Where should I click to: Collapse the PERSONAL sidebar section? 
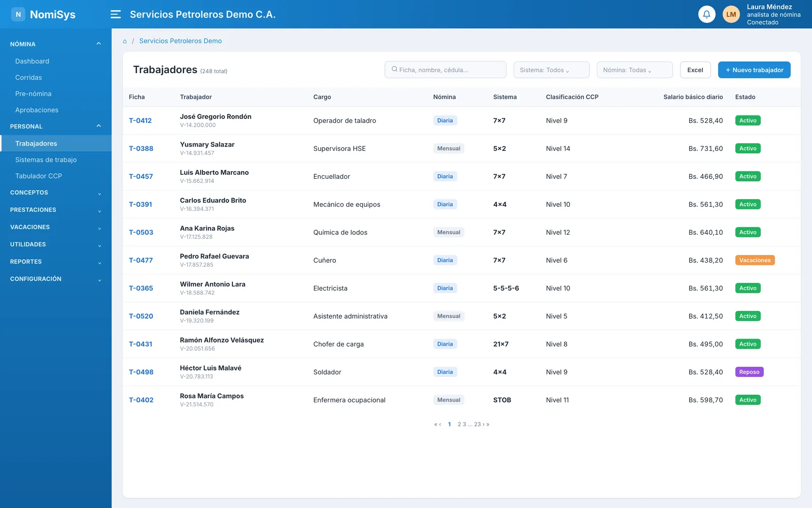[56, 126]
